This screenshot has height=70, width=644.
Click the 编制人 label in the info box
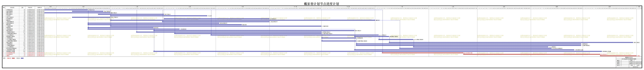click(618, 61)
